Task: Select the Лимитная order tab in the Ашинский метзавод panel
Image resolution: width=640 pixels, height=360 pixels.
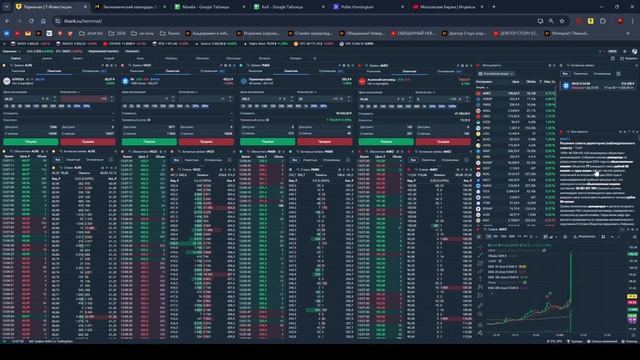Action: (409, 71)
